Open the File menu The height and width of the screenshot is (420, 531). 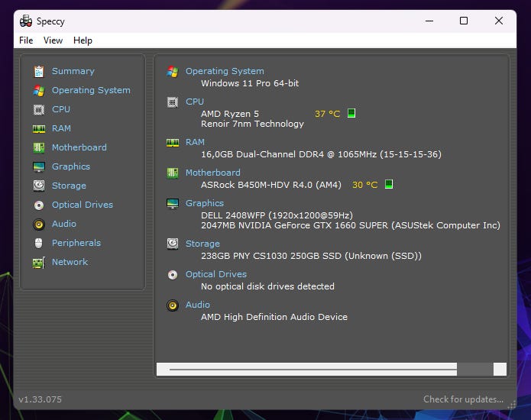pos(26,40)
